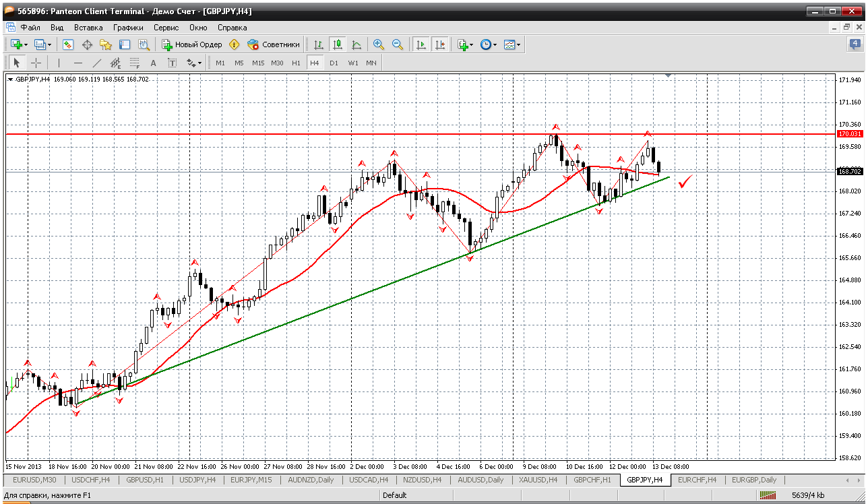The image size is (868, 504).
Task: Select the M30 timeframe button
Action: (x=277, y=63)
